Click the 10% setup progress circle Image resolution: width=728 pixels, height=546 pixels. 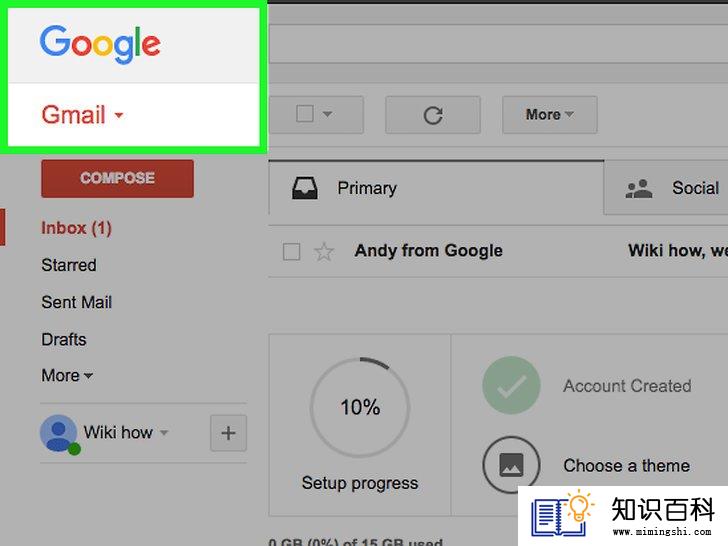point(360,407)
